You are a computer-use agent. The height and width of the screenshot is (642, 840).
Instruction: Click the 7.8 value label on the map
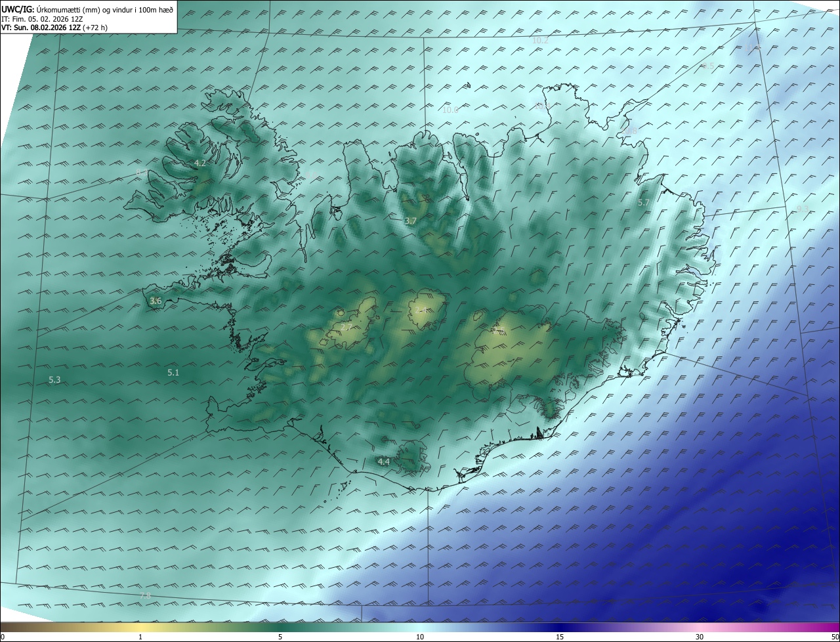(x=145, y=595)
